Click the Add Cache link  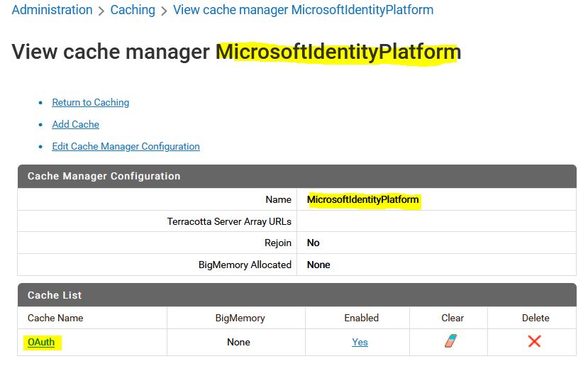75,124
